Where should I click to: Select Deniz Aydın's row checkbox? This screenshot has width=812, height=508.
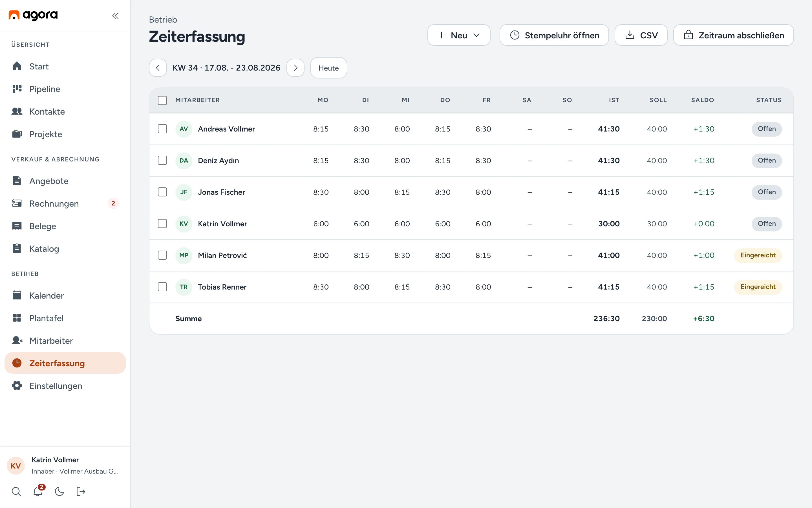coord(162,160)
